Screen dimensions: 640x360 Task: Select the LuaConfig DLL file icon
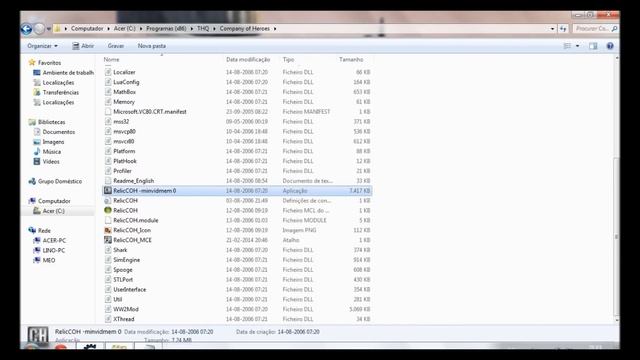[x=108, y=82]
